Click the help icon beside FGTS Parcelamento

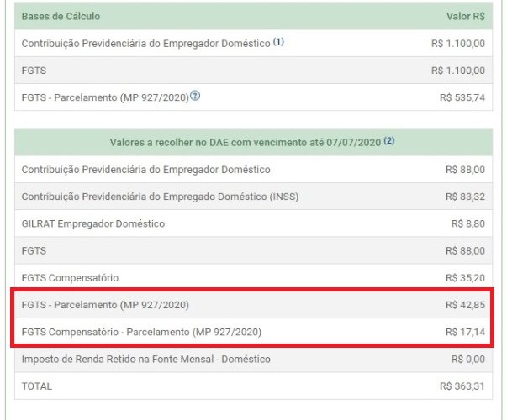click(195, 97)
